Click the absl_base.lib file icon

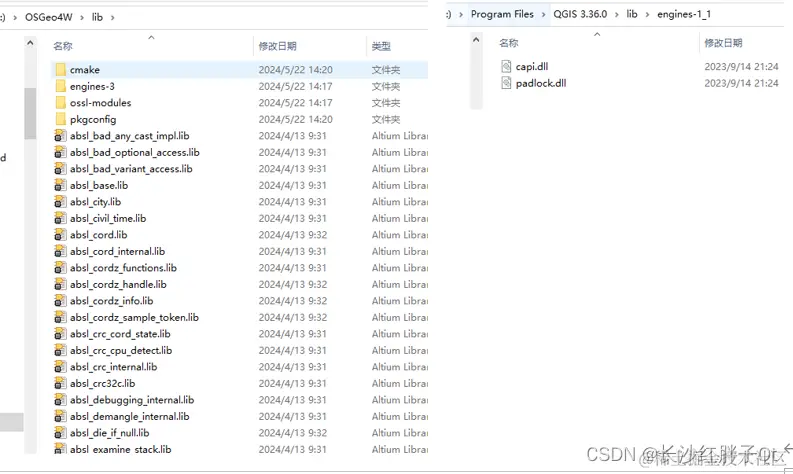[x=60, y=185]
